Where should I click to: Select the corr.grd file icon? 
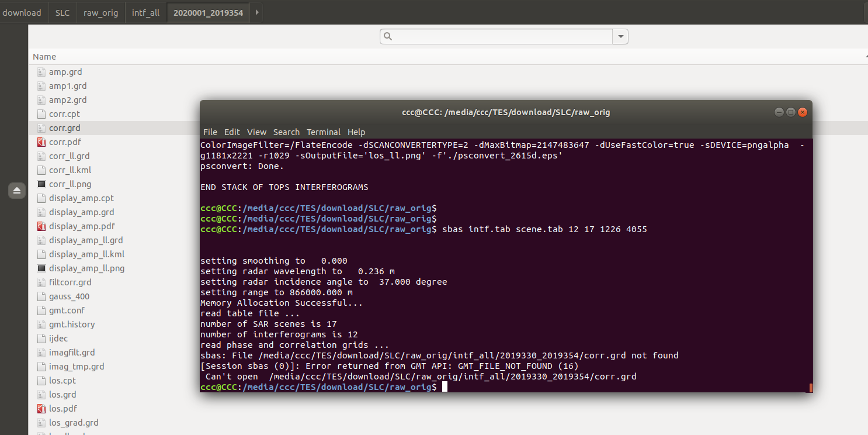pyautogui.click(x=41, y=128)
